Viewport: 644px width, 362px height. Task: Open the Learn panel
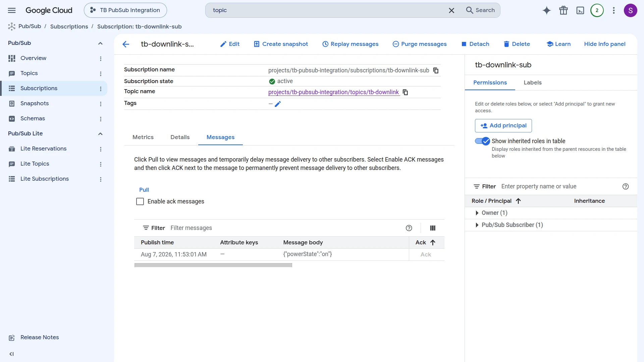pyautogui.click(x=558, y=44)
